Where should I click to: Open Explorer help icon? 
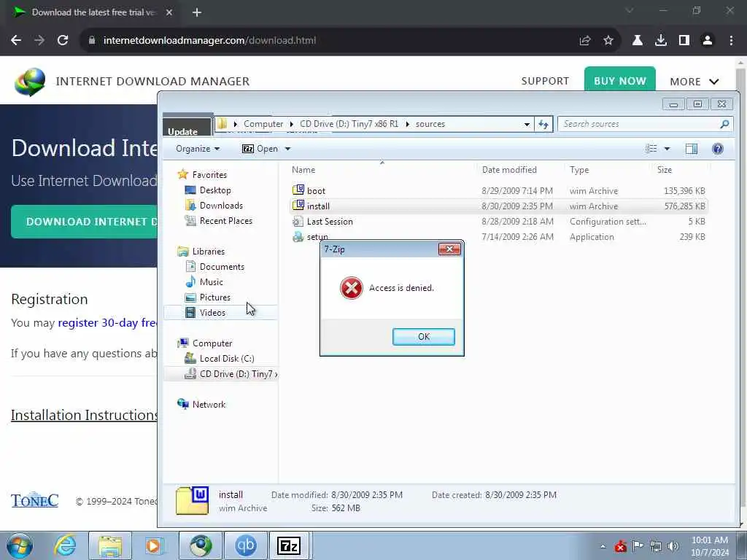click(718, 149)
